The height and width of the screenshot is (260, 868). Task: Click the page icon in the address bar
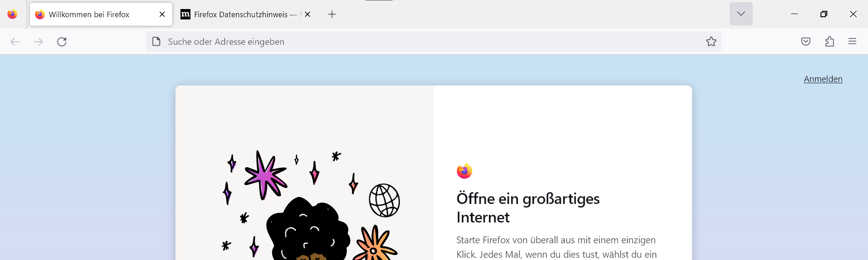pyautogui.click(x=157, y=42)
